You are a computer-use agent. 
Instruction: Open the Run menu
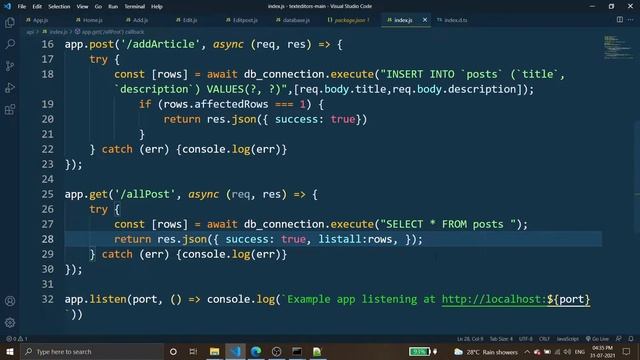(113, 7)
